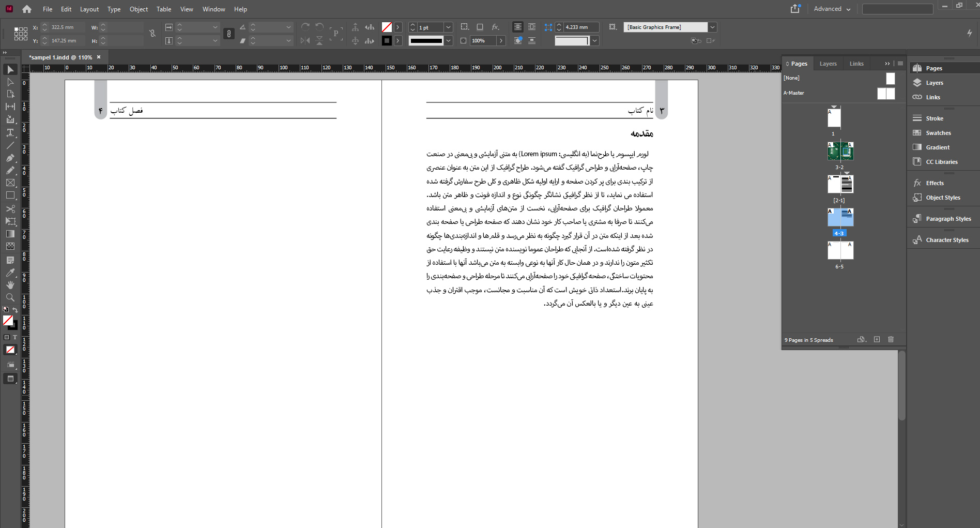Toggle formatting affects text button
980x528 pixels.
point(15,337)
